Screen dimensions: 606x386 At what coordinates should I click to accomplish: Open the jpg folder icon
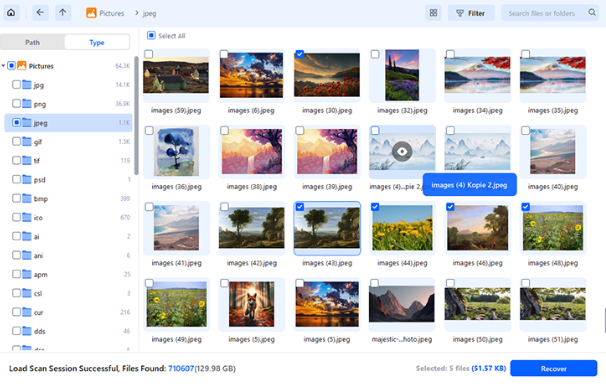[x=27, y=85]
